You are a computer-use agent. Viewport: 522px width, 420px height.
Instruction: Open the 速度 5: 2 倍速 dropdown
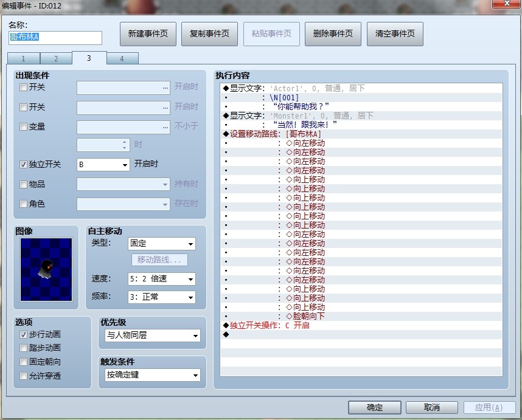click(x=161, y=279)
